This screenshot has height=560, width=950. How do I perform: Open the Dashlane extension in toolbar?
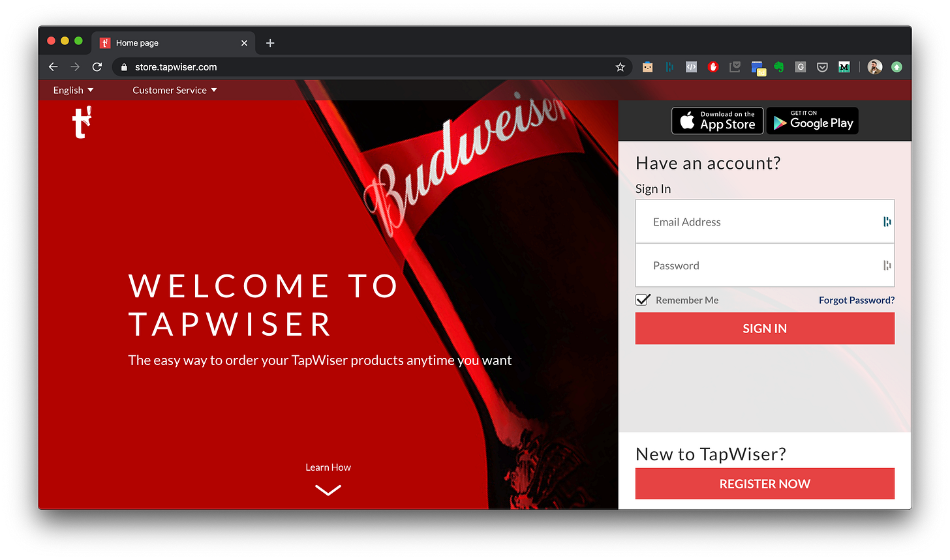[x=669, y=66]
